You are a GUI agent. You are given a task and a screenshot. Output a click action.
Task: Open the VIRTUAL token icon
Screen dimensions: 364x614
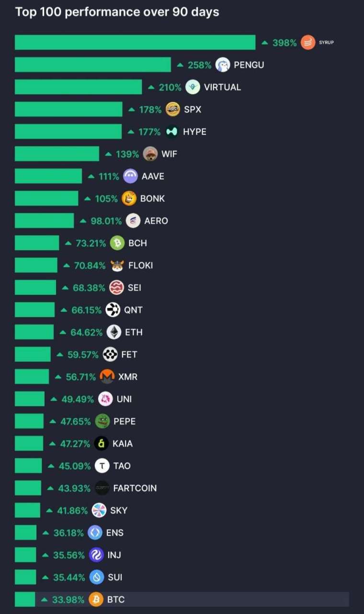(193, 87)
